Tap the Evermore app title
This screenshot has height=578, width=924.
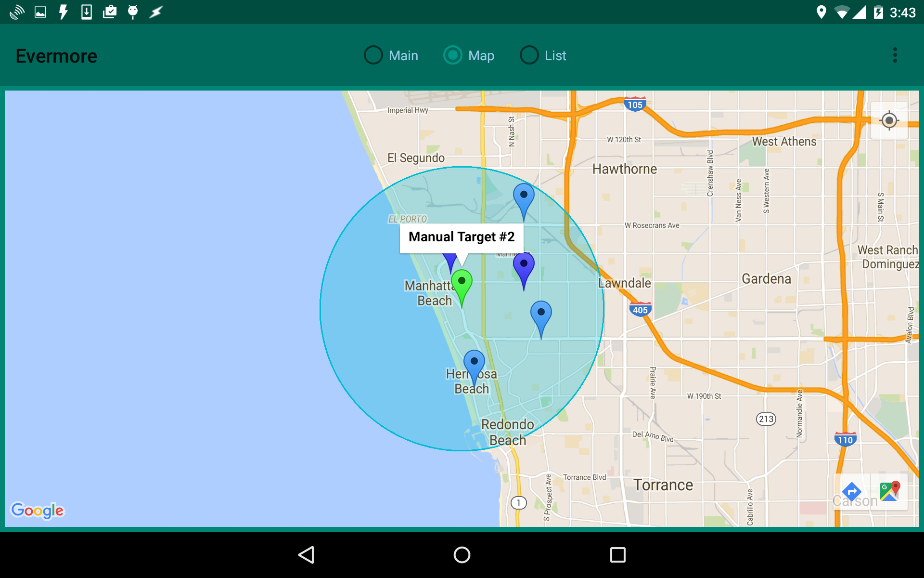tap(56, 56)
